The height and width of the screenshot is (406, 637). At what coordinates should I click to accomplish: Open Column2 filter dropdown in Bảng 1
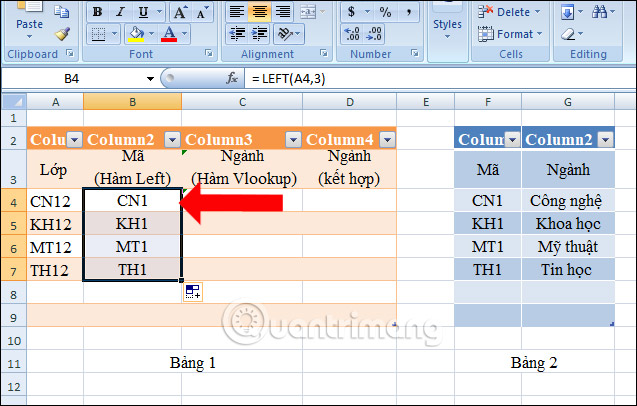coord(172,140)
